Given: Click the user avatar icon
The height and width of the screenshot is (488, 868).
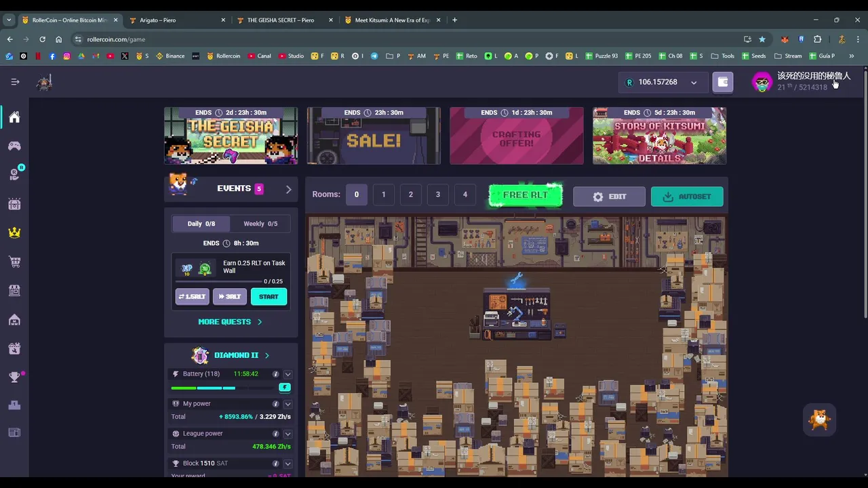Looking at the screenshot, I should click(x=762, y=82).
